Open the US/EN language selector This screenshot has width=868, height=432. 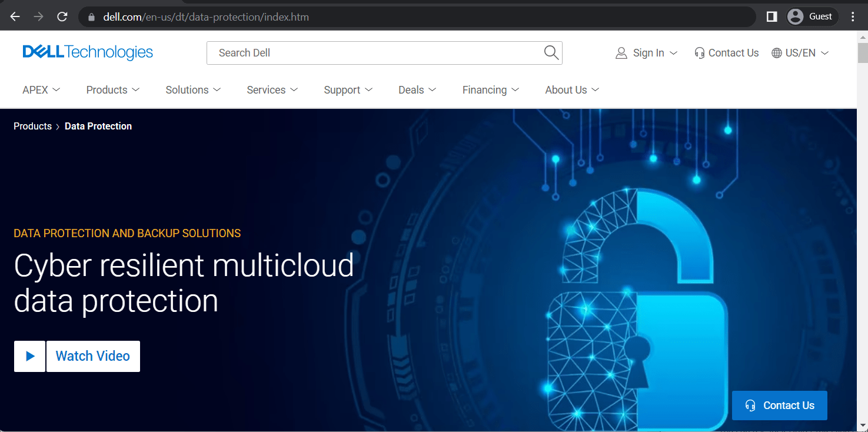pyautogui.click(x=800, y=53)
